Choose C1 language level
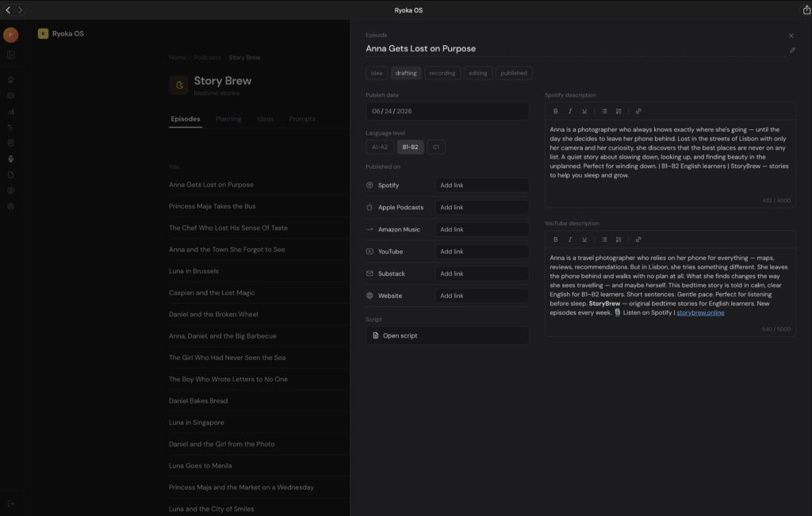 click(x=436, y=147)
